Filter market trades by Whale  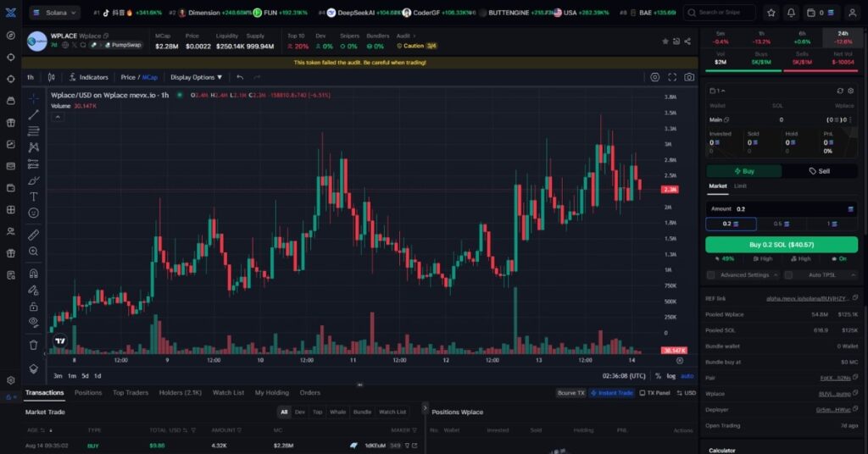[337, 412]
